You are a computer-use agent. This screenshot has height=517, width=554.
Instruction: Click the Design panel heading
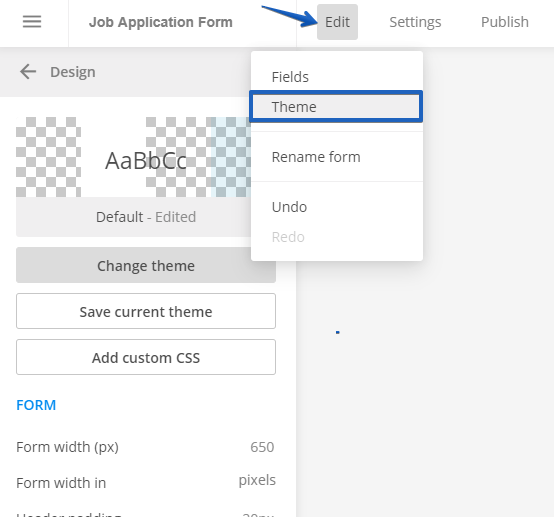tap(73, 72)
